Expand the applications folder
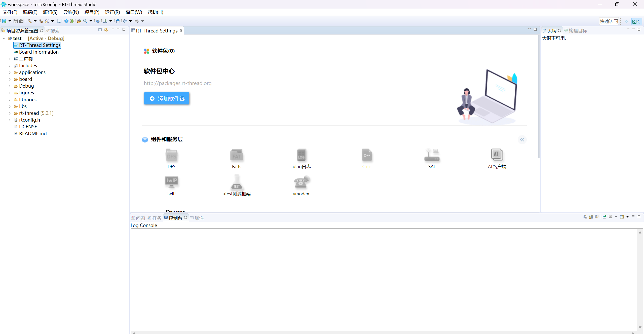644x334 pixels. click(10, 72)
